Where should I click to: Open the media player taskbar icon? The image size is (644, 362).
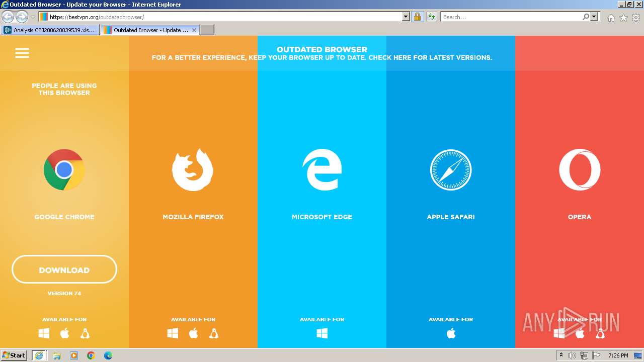74,355
